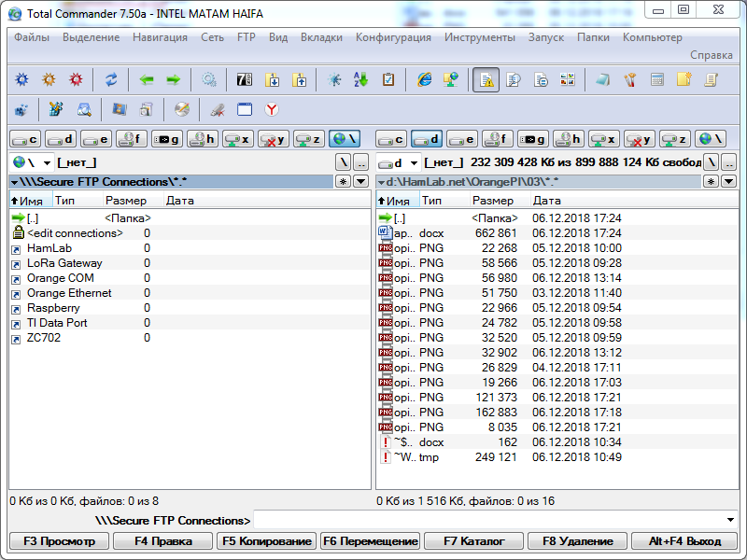Click the Alt+F4 Выход button

pyautogui.click(x=684, y=541)
